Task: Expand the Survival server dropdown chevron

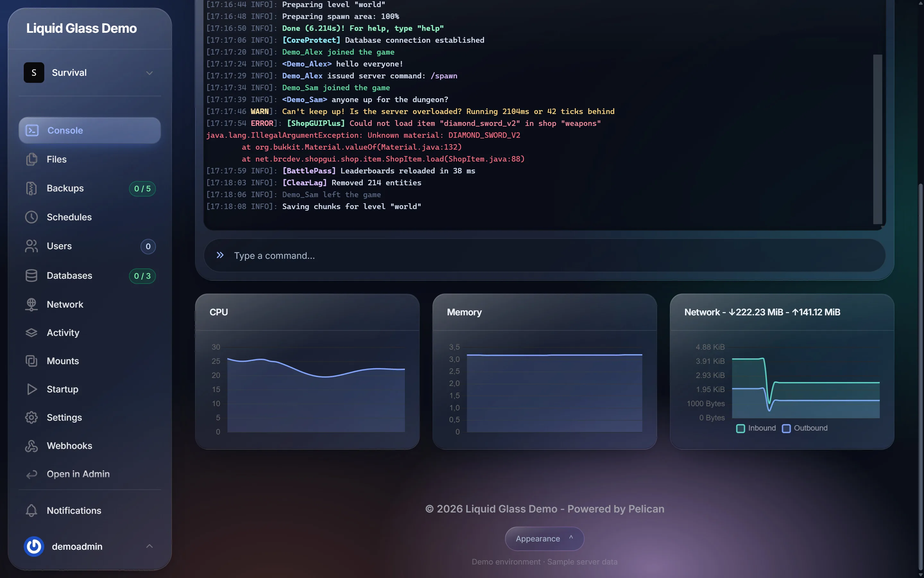Action: tap(149, 73)
